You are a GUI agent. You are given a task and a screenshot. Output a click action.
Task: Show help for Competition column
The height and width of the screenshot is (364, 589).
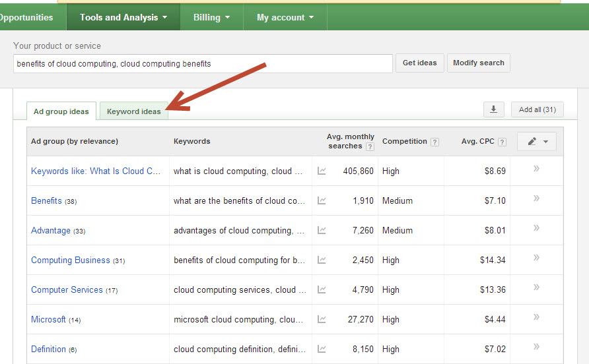click(x=434, y=142)
